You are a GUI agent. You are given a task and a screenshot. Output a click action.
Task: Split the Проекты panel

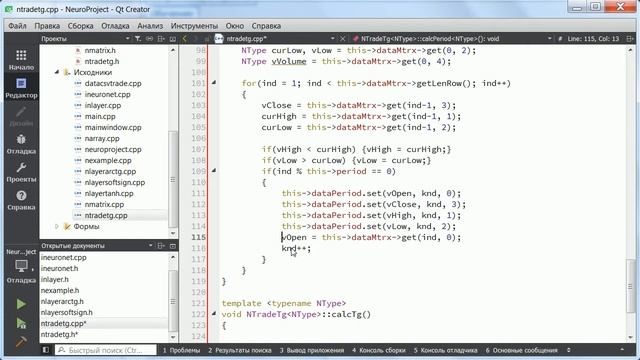tap(161, 39)
